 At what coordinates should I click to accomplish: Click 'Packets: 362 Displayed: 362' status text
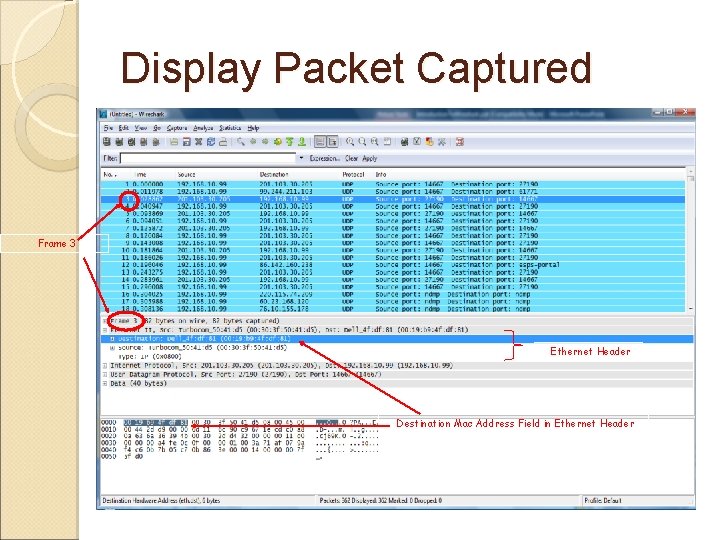point(381,501)
